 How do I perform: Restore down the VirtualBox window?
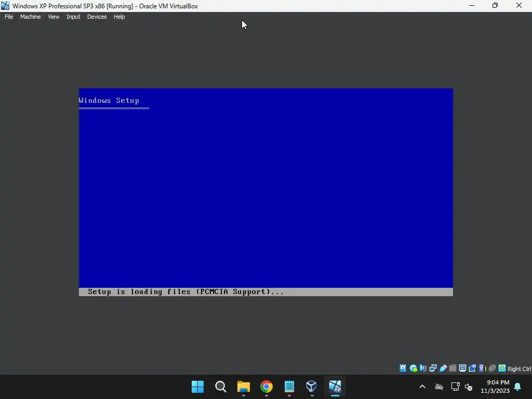click(495, 6)
